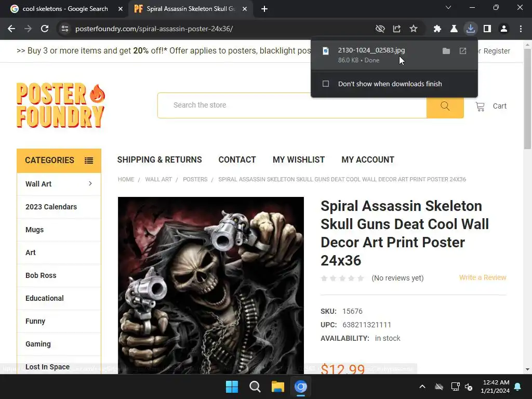The width and height of the screenshot is (532, 399).
Task: Click the page vertical scrollbar
Action: (527, 99)
